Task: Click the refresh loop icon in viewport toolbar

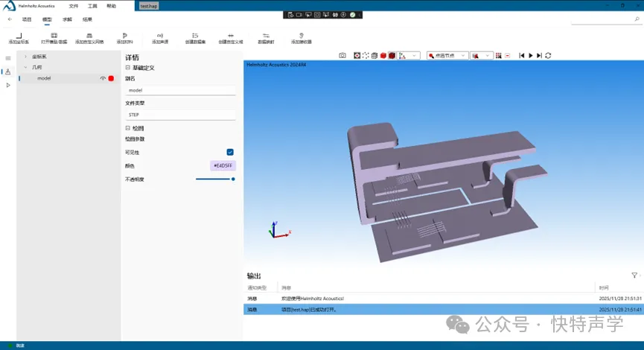Action: click(x=548, y=56)
